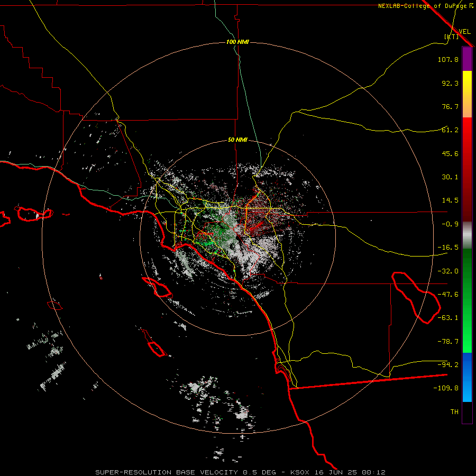Select the -32.0 scale value

pos(448,271)
